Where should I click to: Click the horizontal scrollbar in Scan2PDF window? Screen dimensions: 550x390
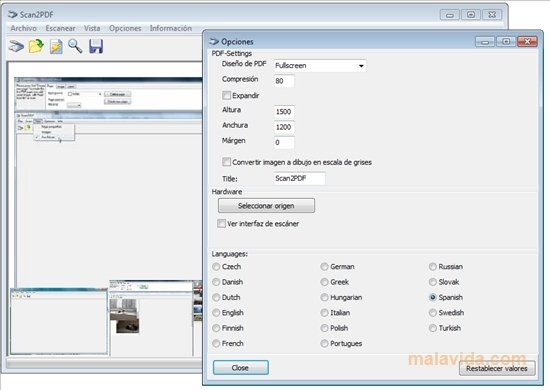coord(105,363)
